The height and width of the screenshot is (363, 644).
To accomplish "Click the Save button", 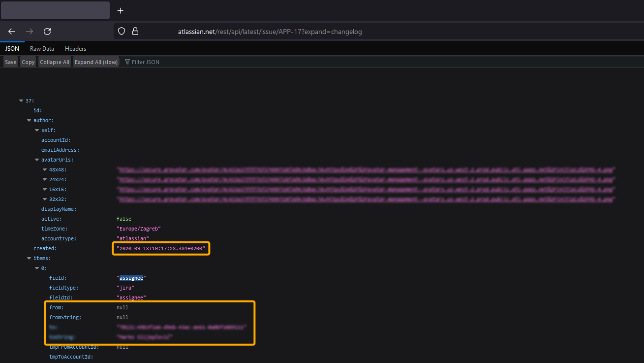I will point(10,62).
